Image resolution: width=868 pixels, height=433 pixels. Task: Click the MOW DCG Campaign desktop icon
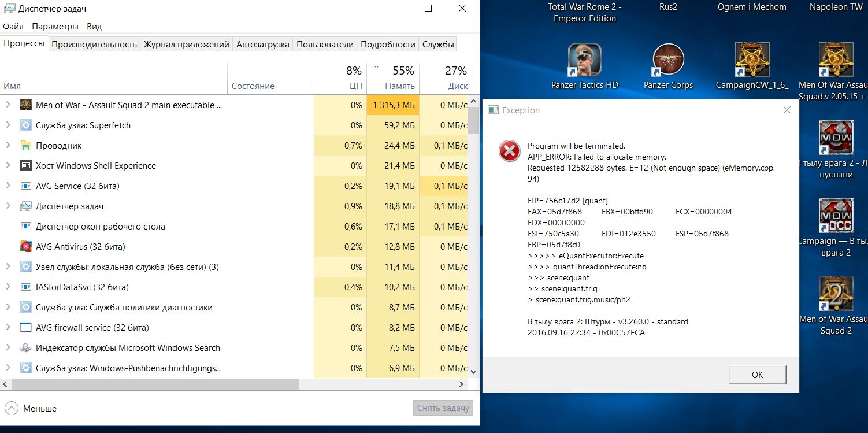point(836,216)
